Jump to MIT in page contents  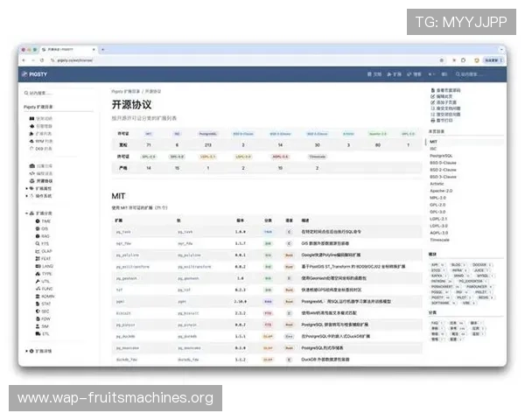[x=433, y=142]
